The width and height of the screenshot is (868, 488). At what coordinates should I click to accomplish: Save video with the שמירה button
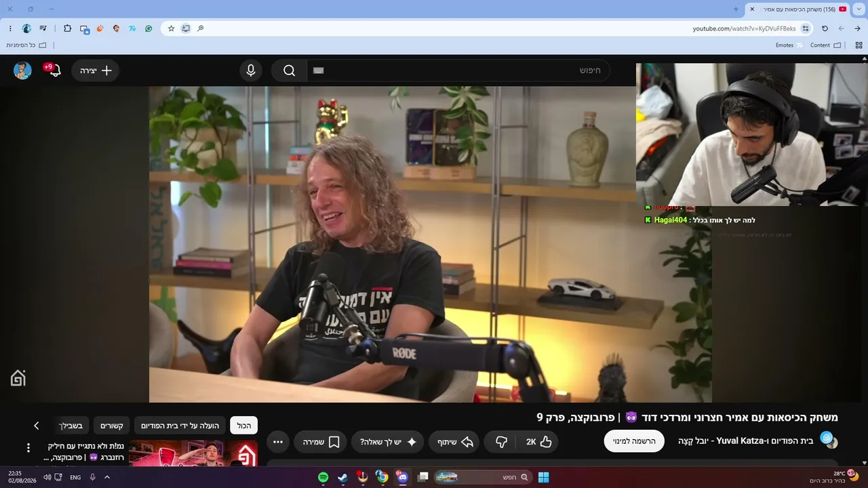pyautogui.click(x=320, y=442)
